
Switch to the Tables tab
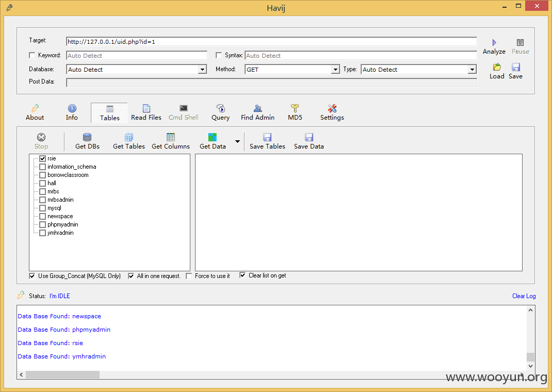109,113
